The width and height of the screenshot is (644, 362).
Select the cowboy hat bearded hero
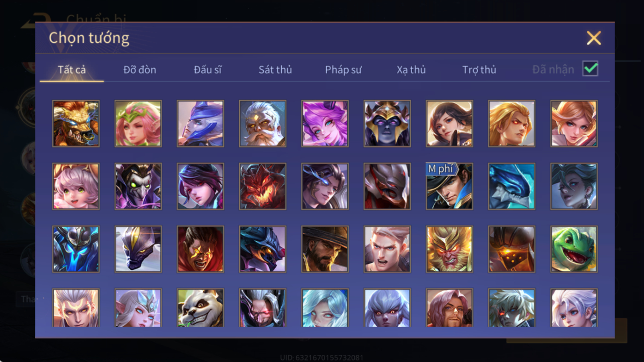pos(325,249)
